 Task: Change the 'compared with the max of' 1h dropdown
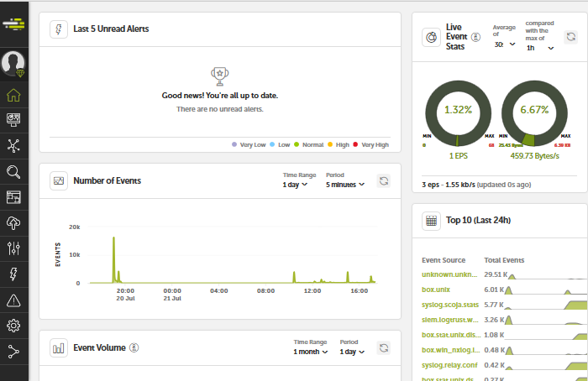(540, 48)
